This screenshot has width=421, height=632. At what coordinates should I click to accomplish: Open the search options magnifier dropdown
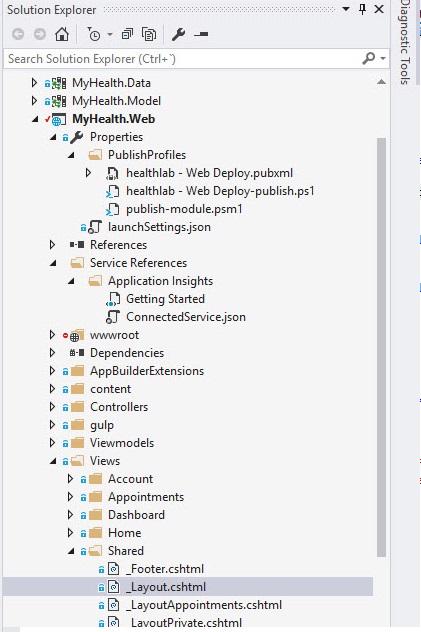(x=375, y=59)
